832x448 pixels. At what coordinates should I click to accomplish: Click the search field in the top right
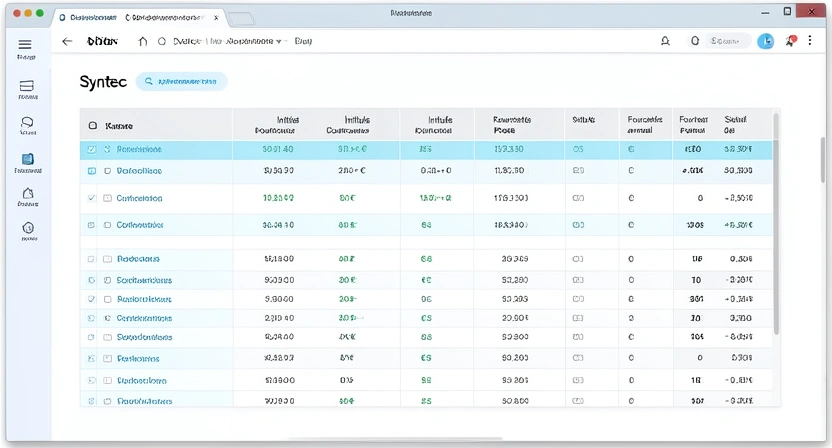pos(727,42)
